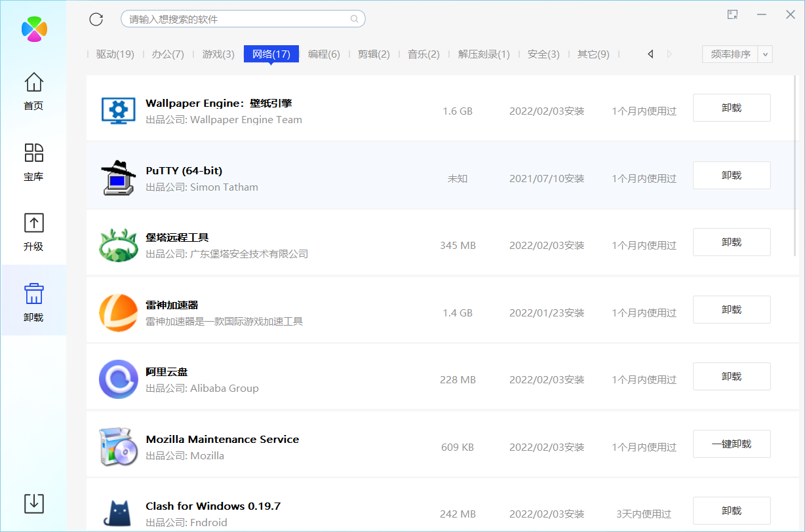Switch to the 其它(9) tab
805x532 pixels.
pyautogui.click(x=593, y=54)
